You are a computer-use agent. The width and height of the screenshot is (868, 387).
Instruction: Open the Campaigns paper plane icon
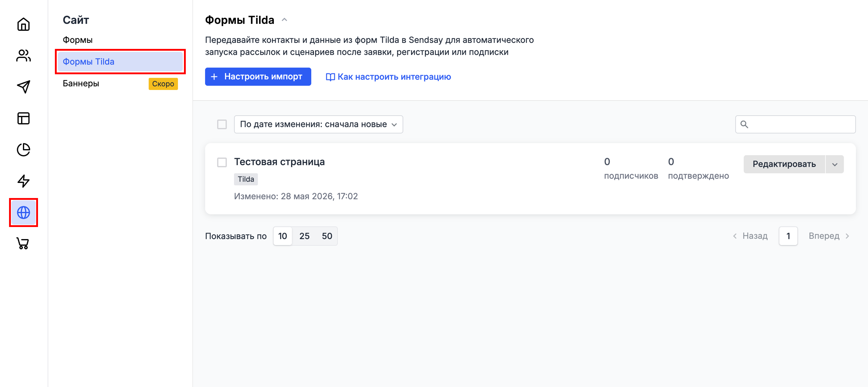(23, 87)
